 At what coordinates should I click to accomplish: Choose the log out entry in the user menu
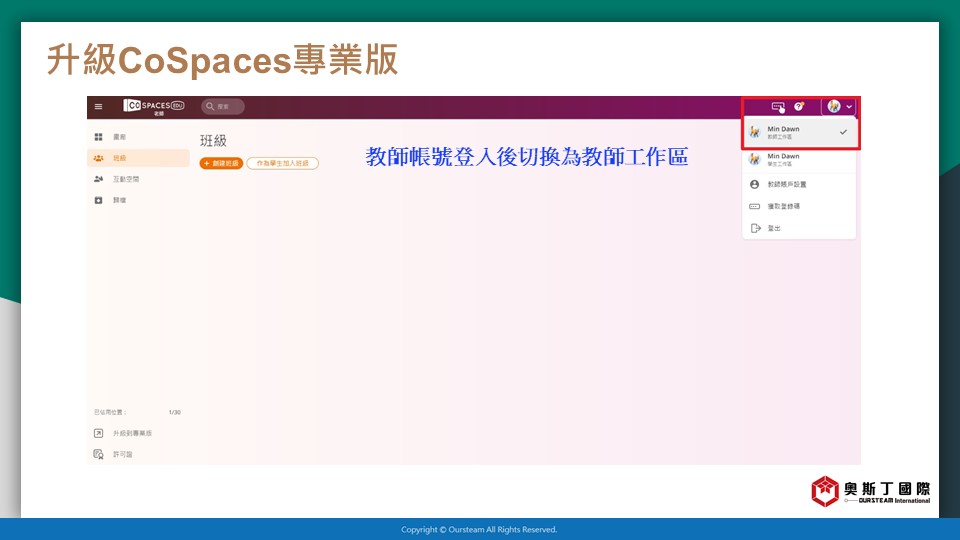click(x=799, y=228)
